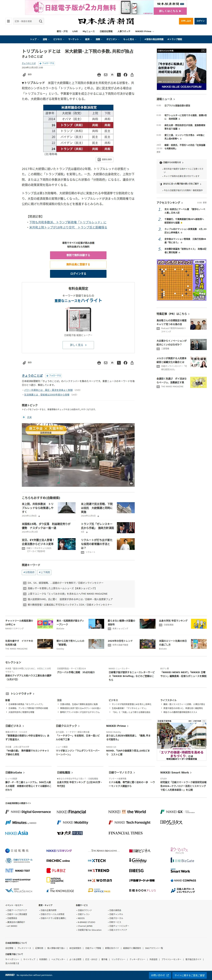Expand the もっと見る navigation dropdown
Screen dimensions: 212x980
tap(130, 39)
